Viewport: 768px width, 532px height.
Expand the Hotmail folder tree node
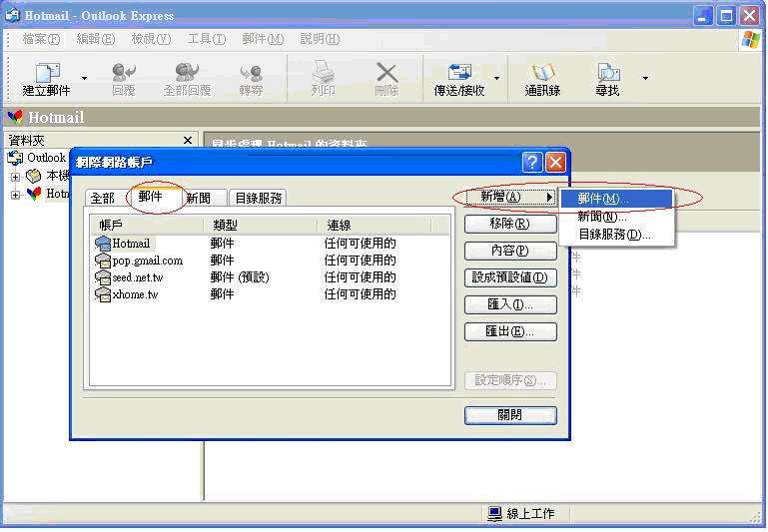pos(15,195)
